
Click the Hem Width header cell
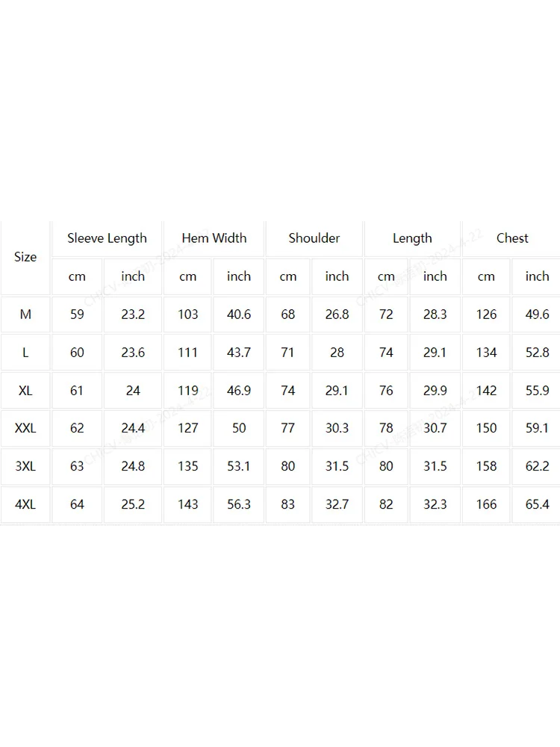[214, 238]
